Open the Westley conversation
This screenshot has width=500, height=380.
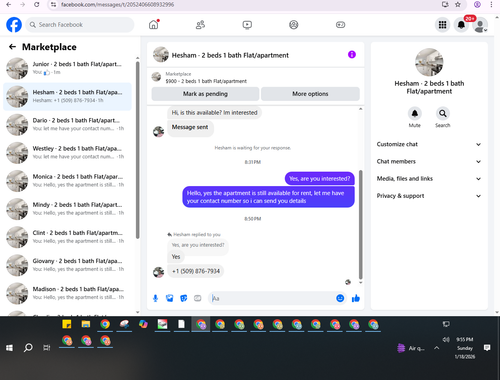pos(68,153)
